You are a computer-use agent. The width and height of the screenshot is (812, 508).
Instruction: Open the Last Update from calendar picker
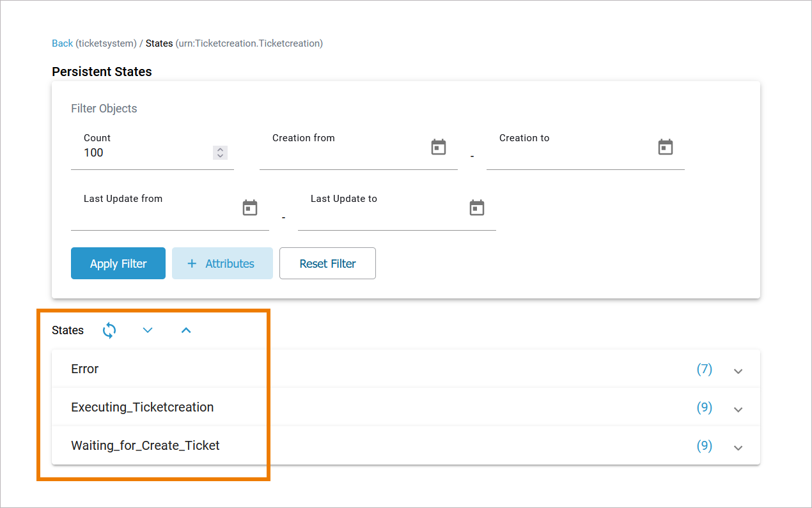click(250, 208)
